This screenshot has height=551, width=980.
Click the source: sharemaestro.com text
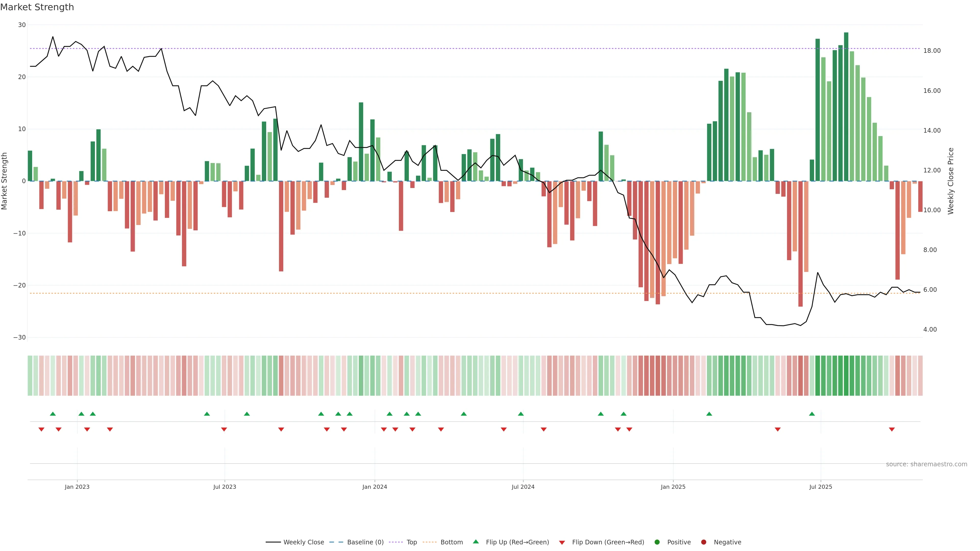coord(926,464)
